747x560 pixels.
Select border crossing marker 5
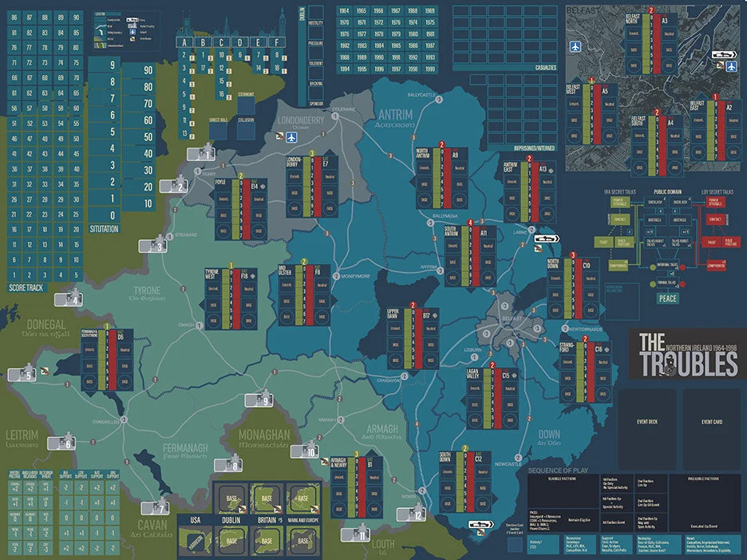click(x=22, y=373)
